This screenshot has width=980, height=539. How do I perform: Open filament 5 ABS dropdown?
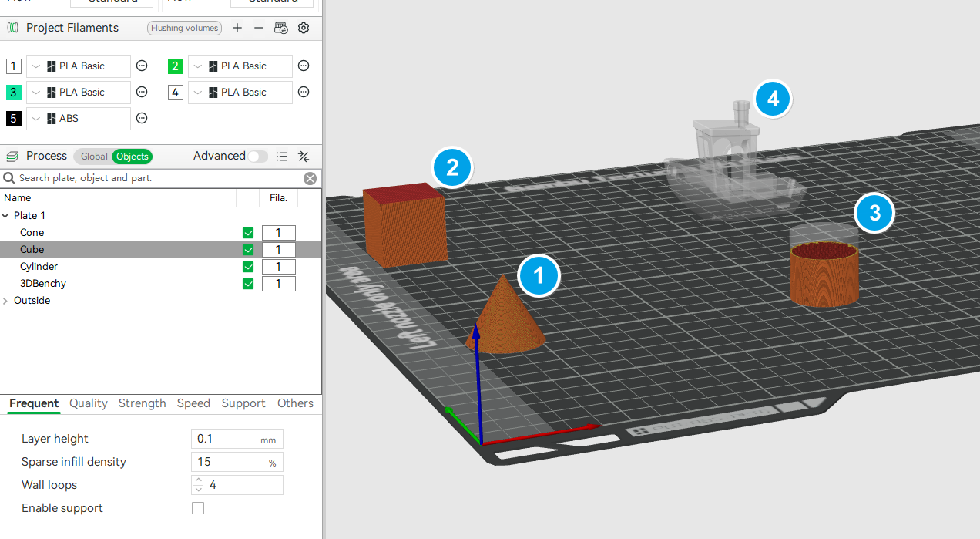[79, 119]
